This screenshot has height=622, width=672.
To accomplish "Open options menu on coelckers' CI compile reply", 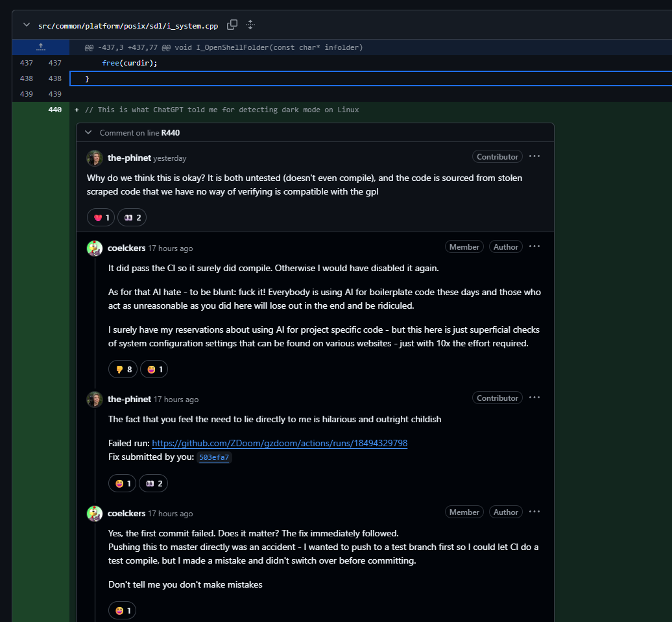I will [534, 246].
